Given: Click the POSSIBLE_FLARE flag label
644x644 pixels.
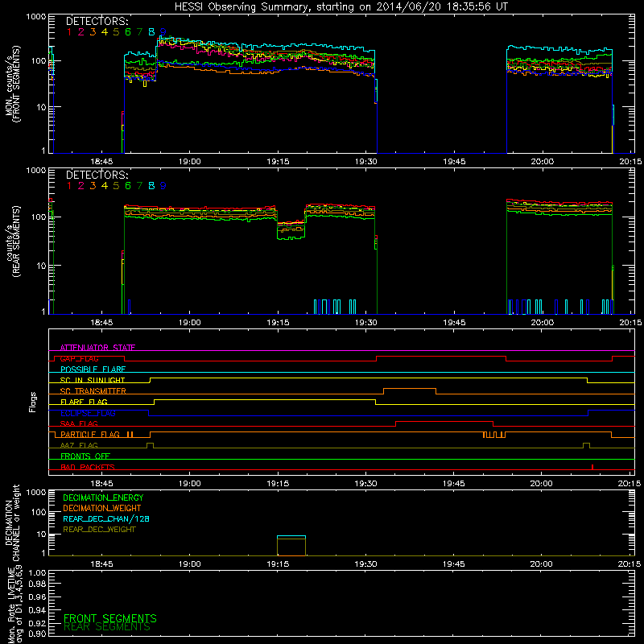Looking at the screenshot, I should pyautogui.click(x=93, y=369).
